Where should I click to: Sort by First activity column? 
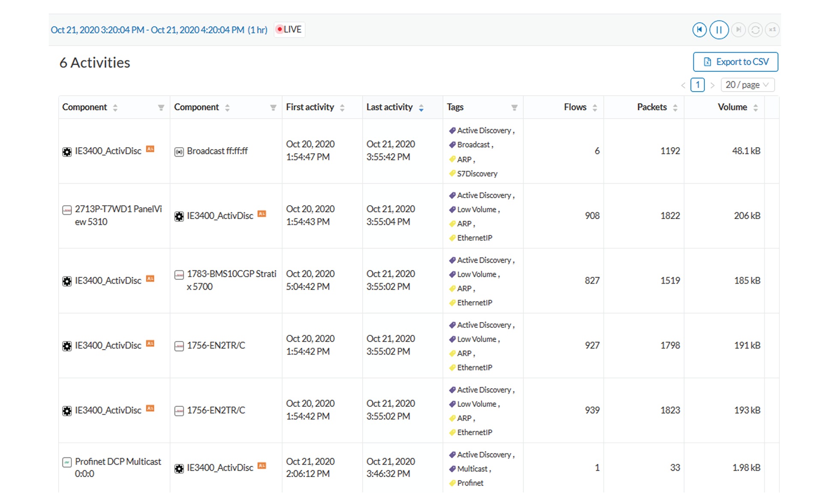click(342, 108)
